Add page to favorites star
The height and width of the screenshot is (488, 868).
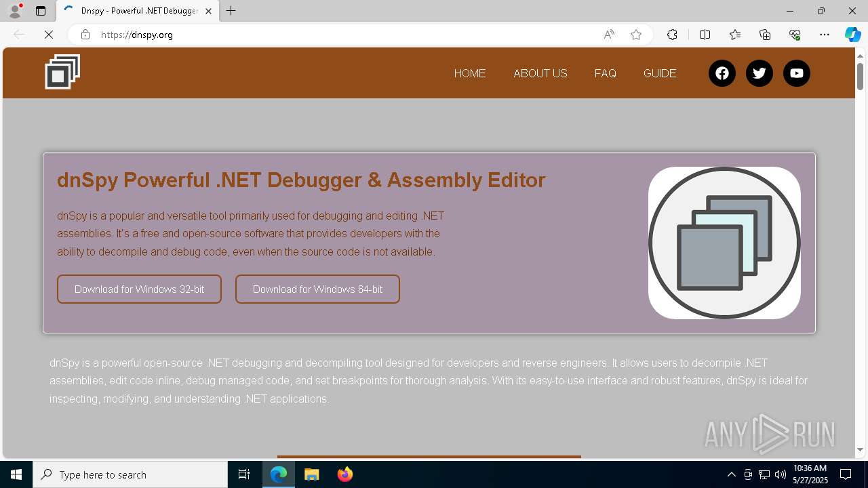636,35
